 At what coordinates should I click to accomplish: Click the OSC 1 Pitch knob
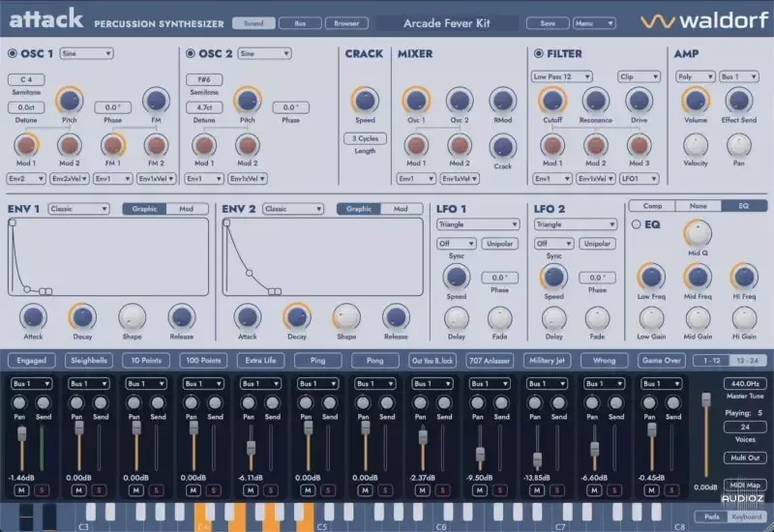coord(69,101)
